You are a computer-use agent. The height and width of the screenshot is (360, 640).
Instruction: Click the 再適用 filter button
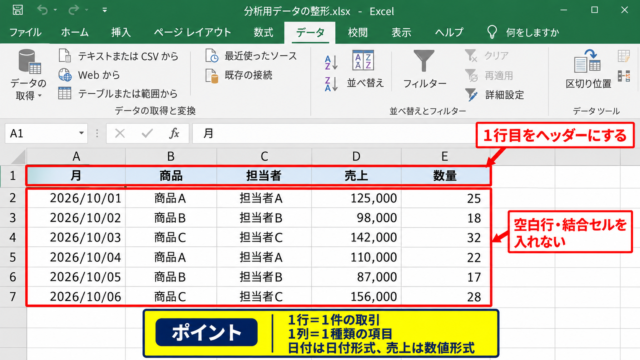point(489,75)
